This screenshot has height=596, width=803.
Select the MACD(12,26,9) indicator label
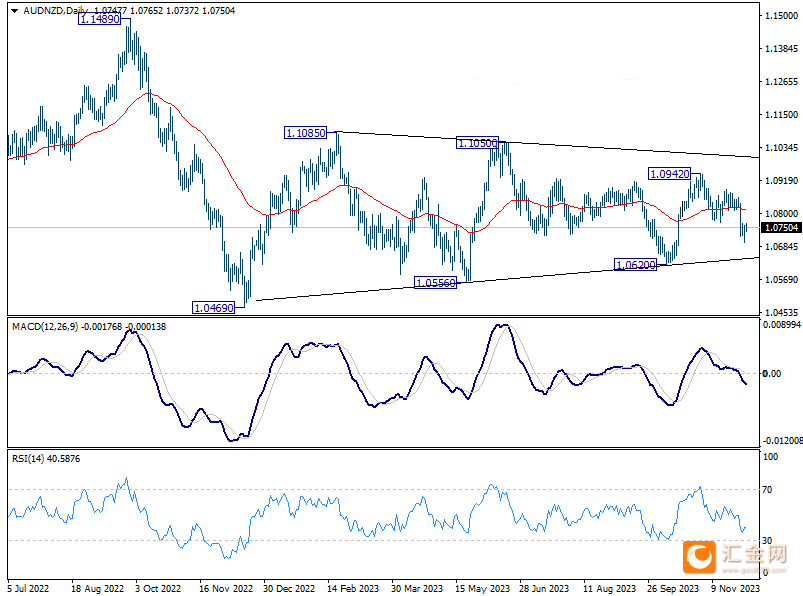coord(45,327)
